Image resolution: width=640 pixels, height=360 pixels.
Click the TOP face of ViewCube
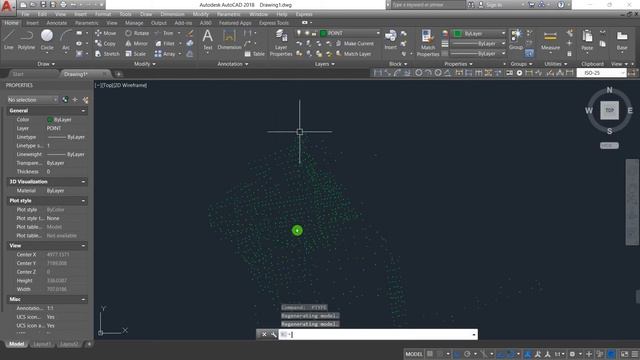pos(609,110)
